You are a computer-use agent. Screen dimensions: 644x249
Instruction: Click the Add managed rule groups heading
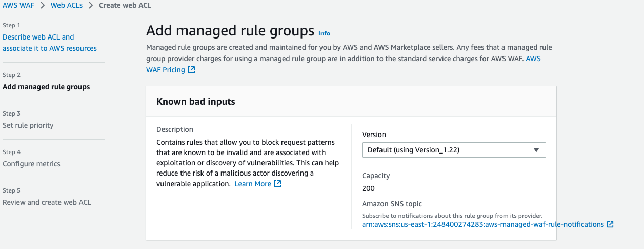(x=230, y=30)
